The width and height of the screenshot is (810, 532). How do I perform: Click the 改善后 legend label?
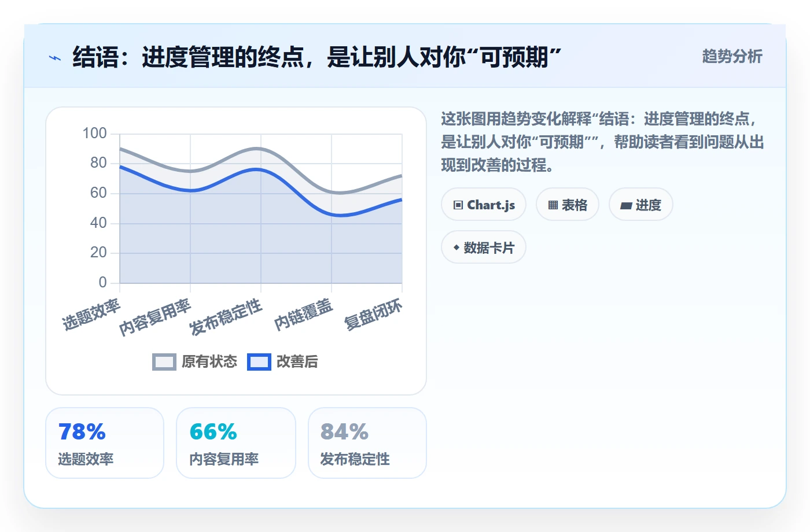click(x=297, y=362)
